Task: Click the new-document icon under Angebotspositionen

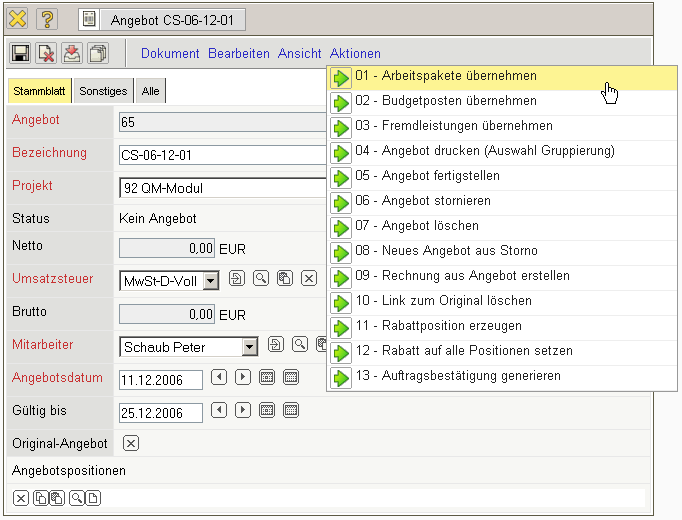Action: (91, 497)
